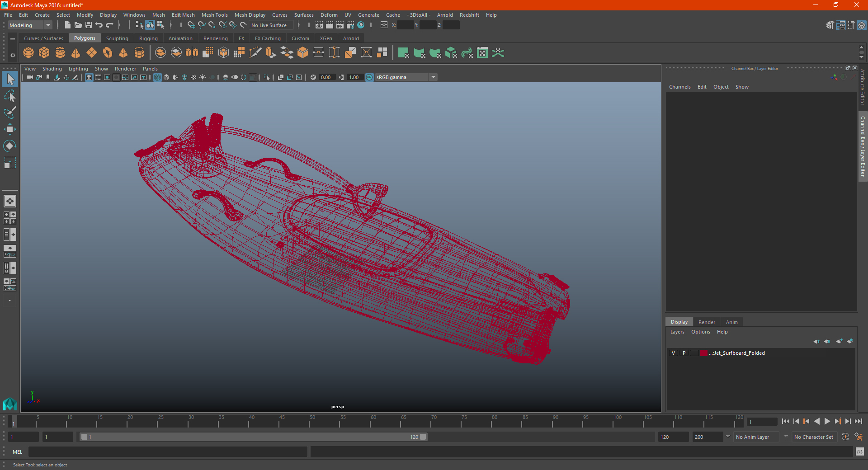This screenshot has width=868, height=470.
Task: Open the No Live Surface field
Action: (271, 25)
